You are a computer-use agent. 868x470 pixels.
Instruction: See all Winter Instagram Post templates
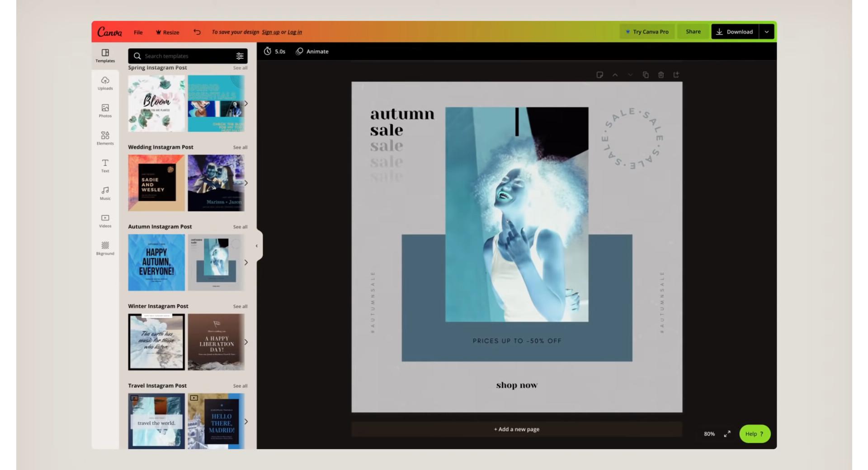point(240,306)
